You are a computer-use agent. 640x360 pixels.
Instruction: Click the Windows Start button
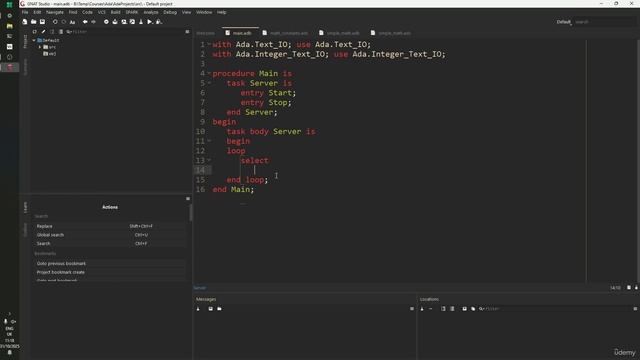click(9, 5)
